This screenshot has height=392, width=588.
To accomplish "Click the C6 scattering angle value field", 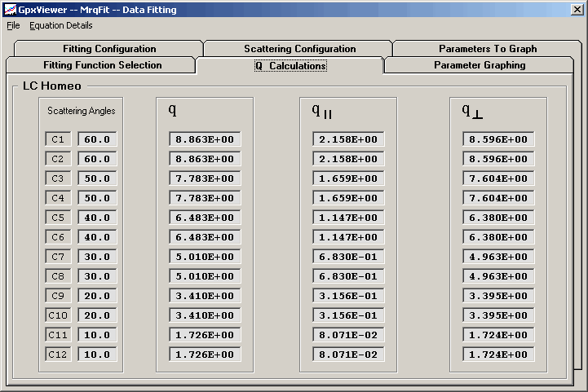I will (x=97, y=237).
